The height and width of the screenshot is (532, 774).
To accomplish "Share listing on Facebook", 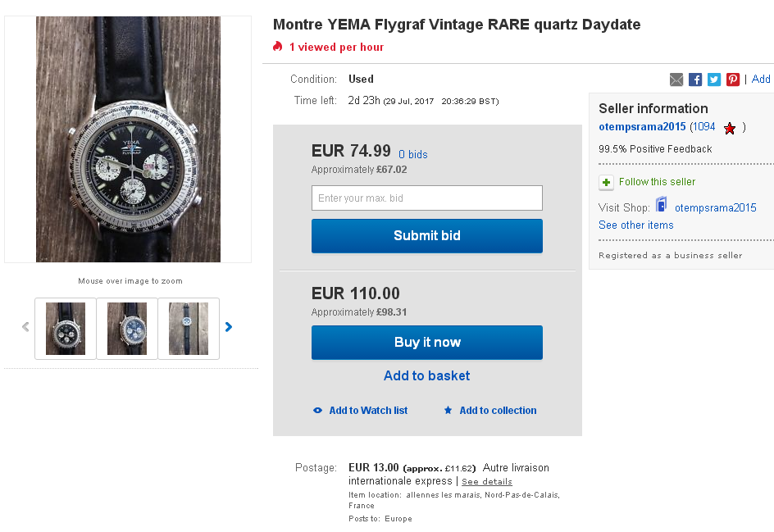I will point(695,80).
